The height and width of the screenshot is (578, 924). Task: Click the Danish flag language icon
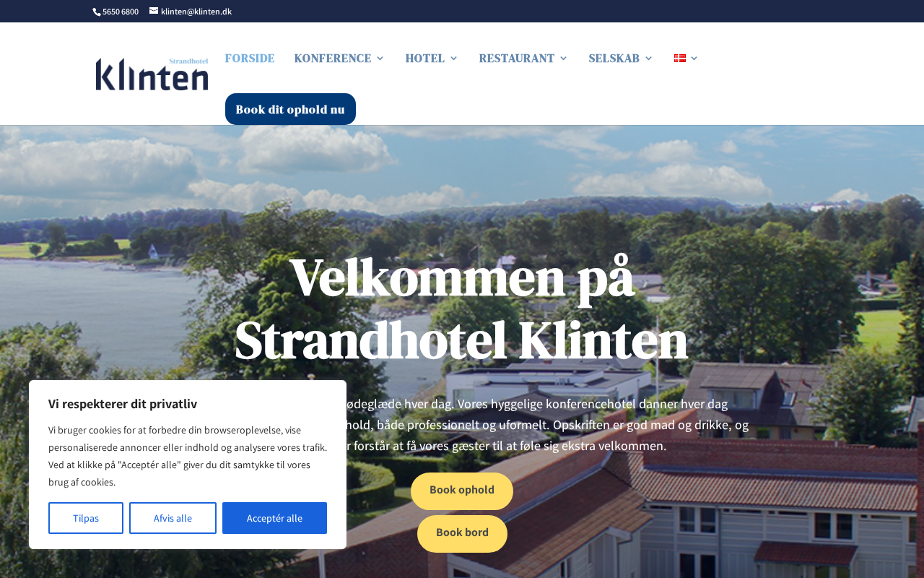click(680, 59)
